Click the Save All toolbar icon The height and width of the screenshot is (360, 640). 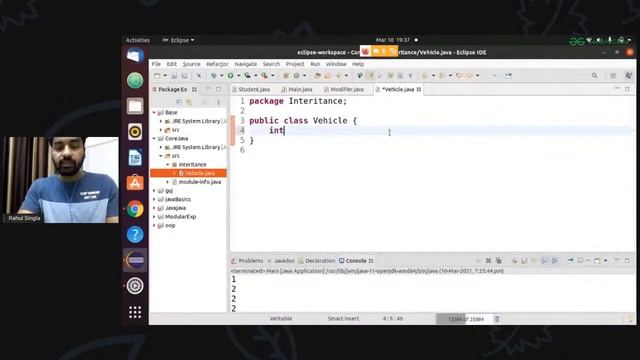(184, 76)
